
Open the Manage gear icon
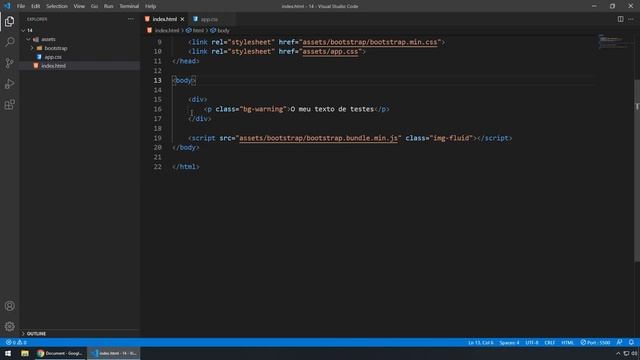coord(9,326)
